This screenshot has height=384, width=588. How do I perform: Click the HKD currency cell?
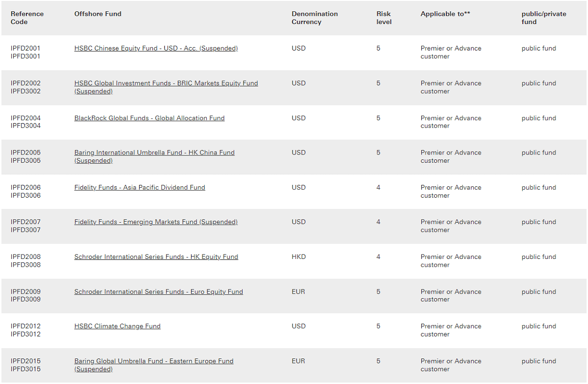tap(298, 257)
